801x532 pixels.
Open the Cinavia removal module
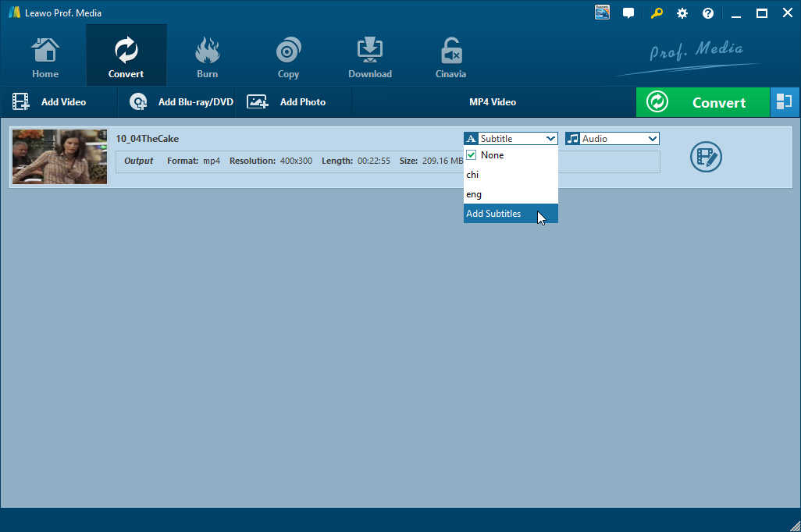tap(450, 59)
